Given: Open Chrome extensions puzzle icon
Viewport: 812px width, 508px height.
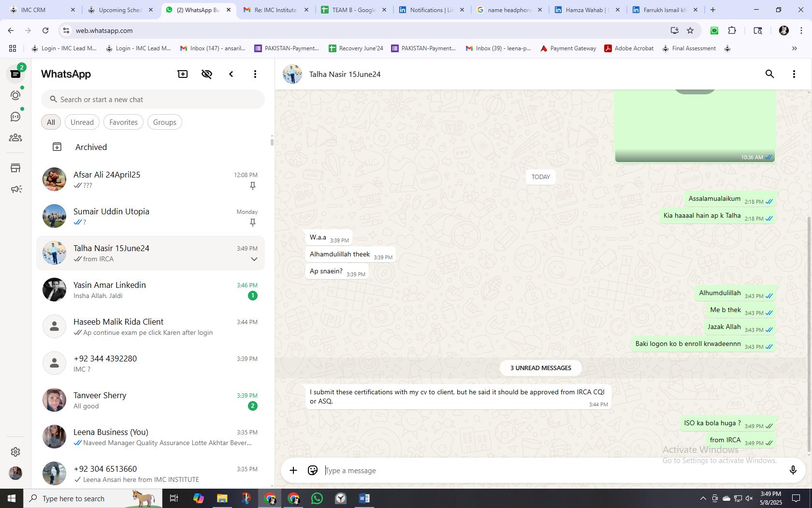Looking at the screenshot, I should coord(732,30).
